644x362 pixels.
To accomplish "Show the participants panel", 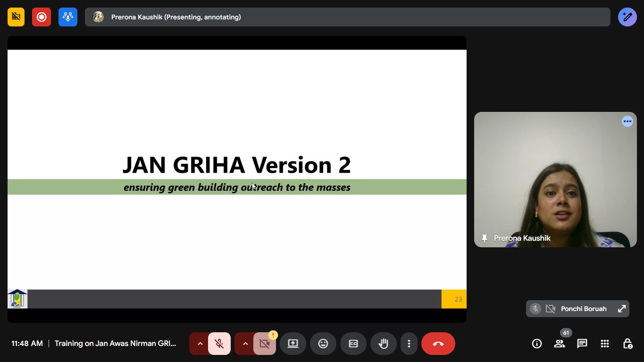I will tap(560, 344).
